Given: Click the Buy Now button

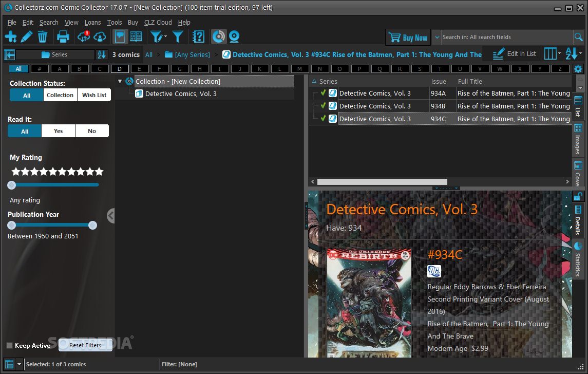Looking at the screenshot, I should click(408, 38).
